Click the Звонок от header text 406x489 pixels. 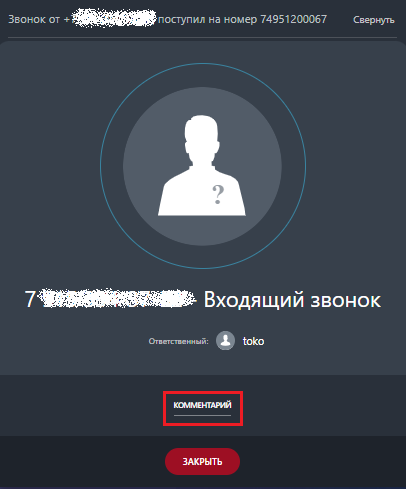(34, 19)
